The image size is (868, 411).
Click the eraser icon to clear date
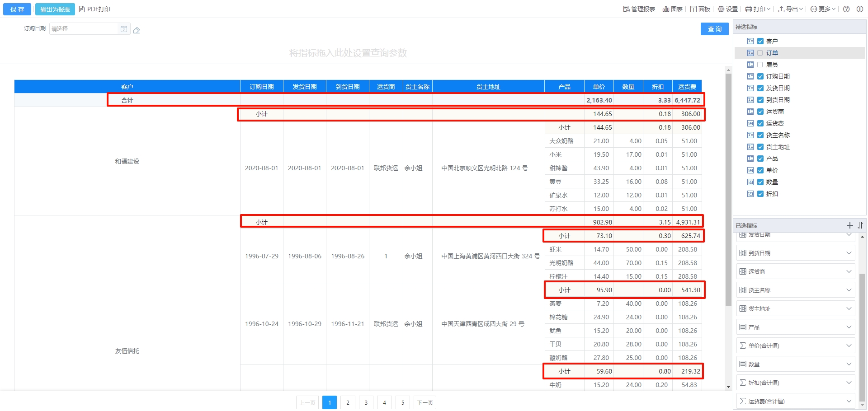(137, 30)
